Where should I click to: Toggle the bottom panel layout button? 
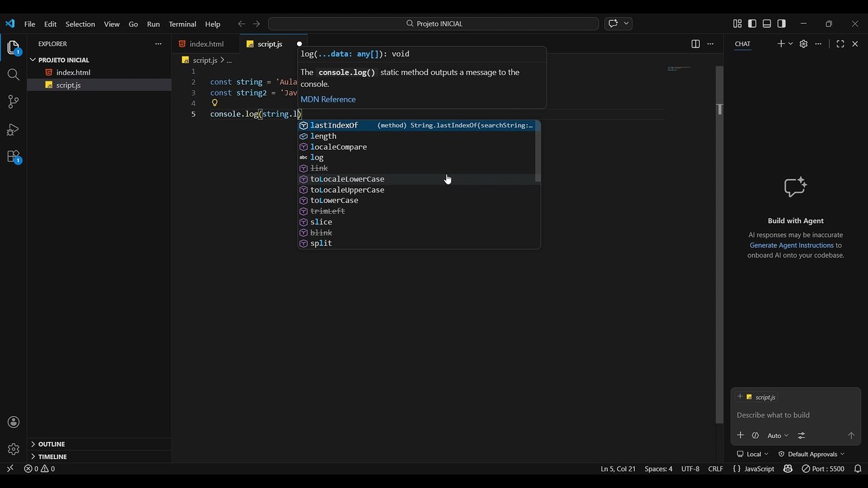coord(767,24)
